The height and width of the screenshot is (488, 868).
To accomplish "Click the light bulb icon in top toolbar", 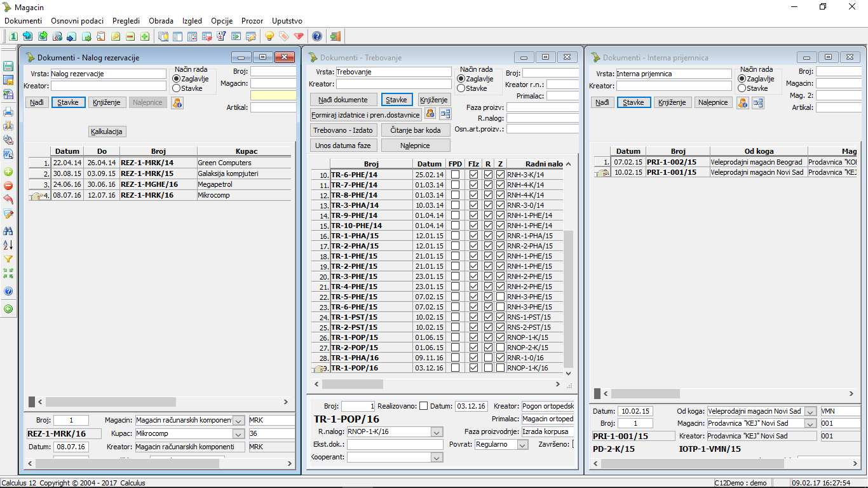I will click(269, 36).
